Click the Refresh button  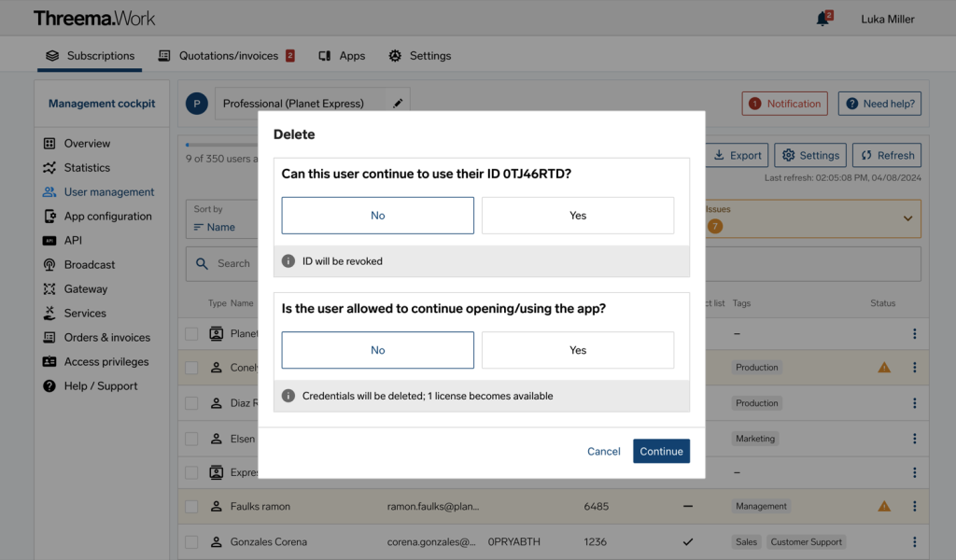coord(886,155)
